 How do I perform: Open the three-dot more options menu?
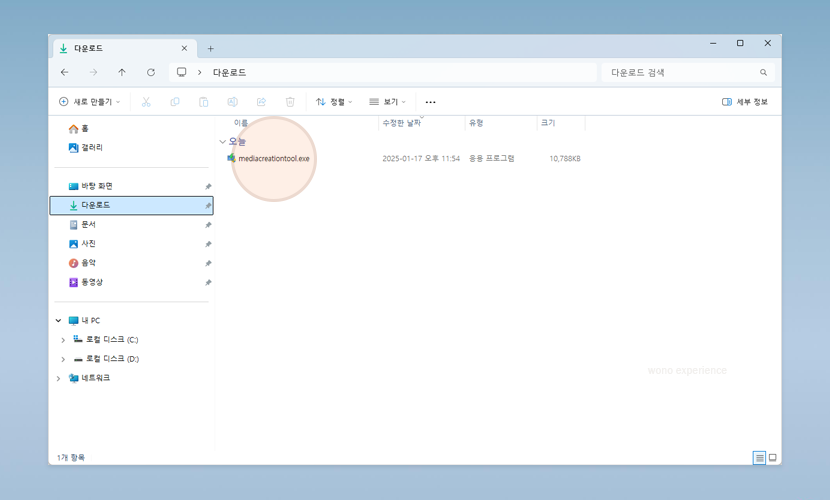coord(430,102)
